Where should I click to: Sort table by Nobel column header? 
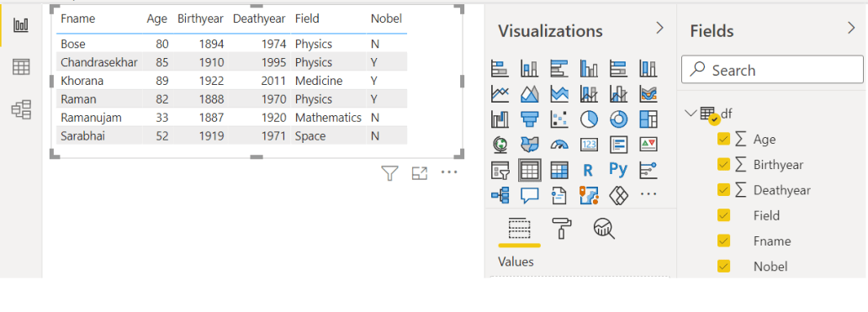coord(386,19)
